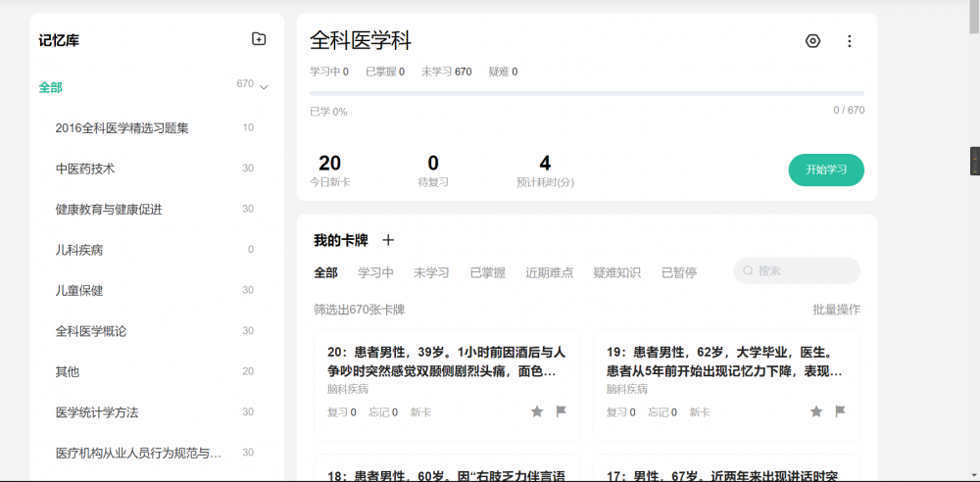This screenshot has width=980, height=482.
Task: Click the 预计耗时(分) value of 4
Action: (x=545, y=164)
